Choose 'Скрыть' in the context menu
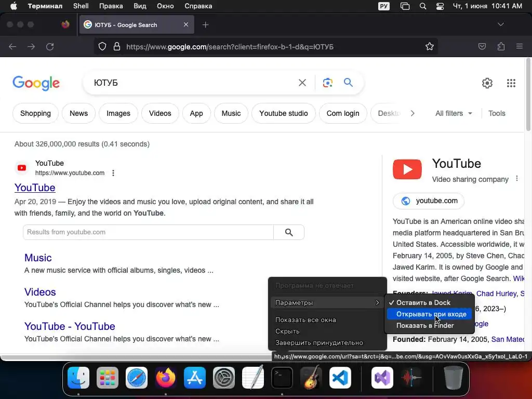The height and width of the screenshot is (399, 532). tap(327, 331)
